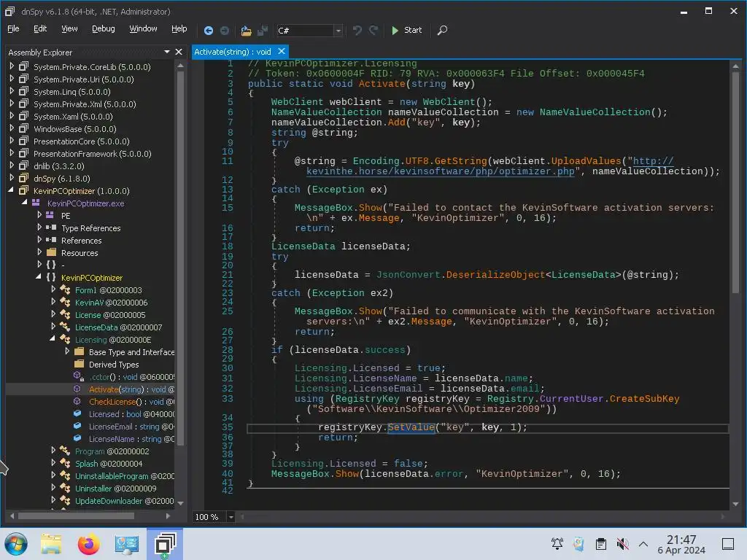The image size is (747, 560).
Task: Open File Explorer from taskbar
Action: tap(51, 544)
